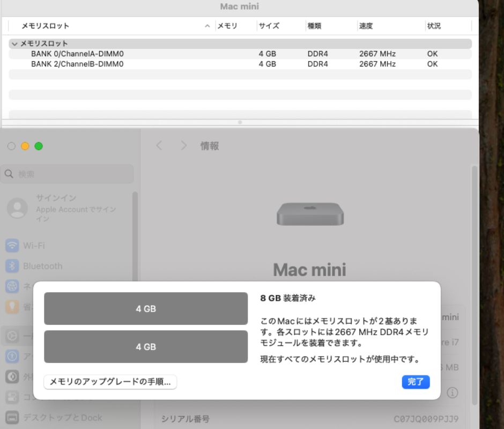Click the first 4 GB memory slot bar
This screenshot has width=504, height=429.
tap(146, 308)
